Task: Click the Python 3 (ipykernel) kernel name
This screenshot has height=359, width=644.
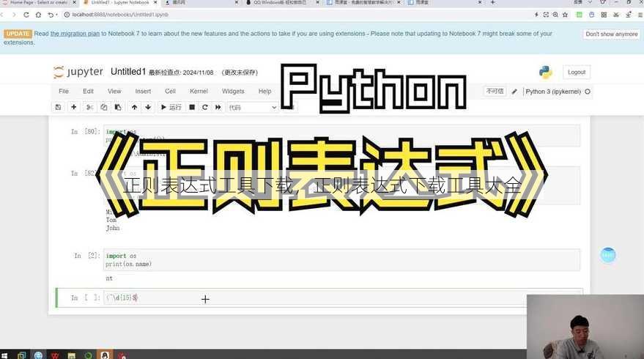Action: 553,92
